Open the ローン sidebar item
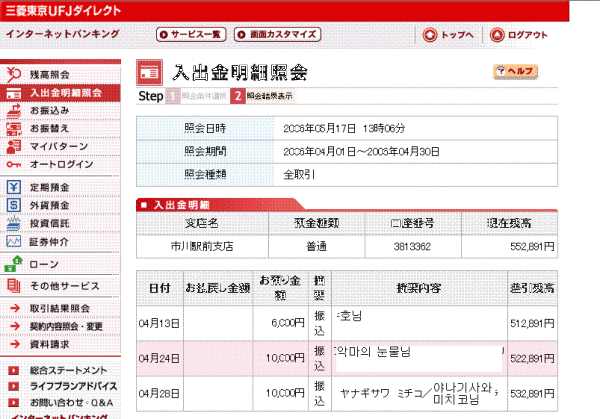Screen dimensions: 600x419 [44, 265]
